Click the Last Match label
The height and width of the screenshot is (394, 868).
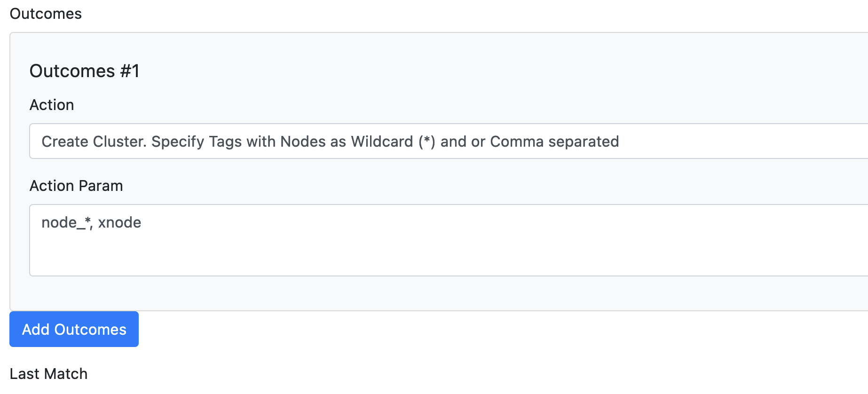(x=48, y=374)
